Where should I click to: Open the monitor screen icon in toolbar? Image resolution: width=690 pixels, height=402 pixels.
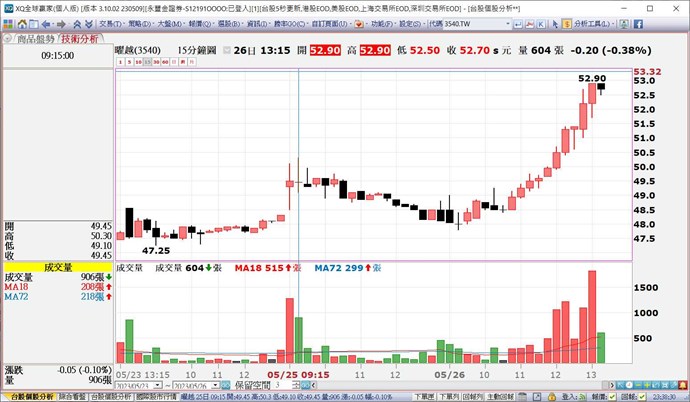click(x=624, y=24)
